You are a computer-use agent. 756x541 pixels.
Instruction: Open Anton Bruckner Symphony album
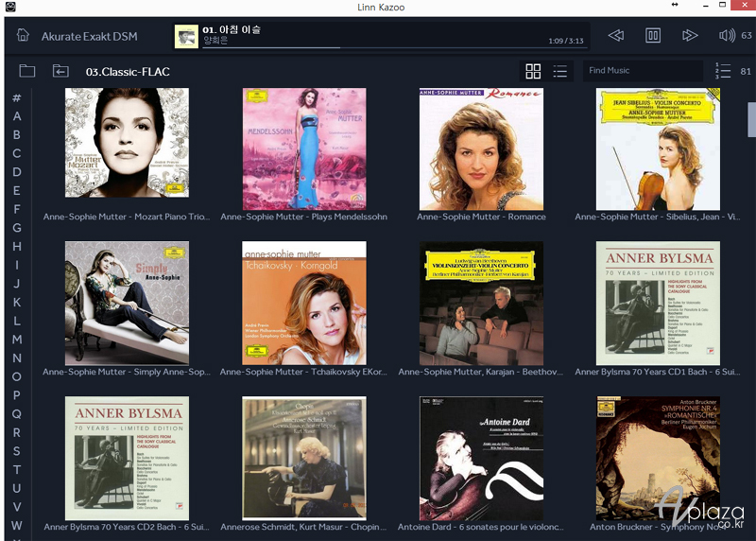pos(658,459)
